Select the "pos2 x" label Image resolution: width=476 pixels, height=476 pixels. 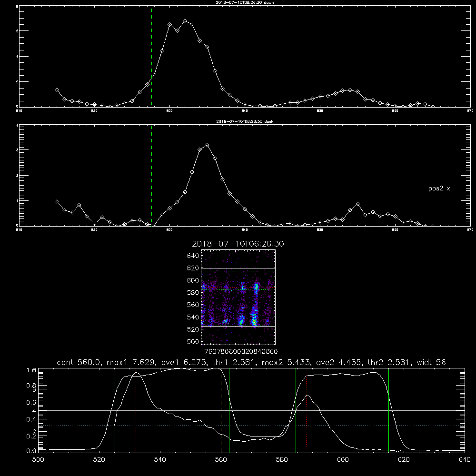pos(439,188)
